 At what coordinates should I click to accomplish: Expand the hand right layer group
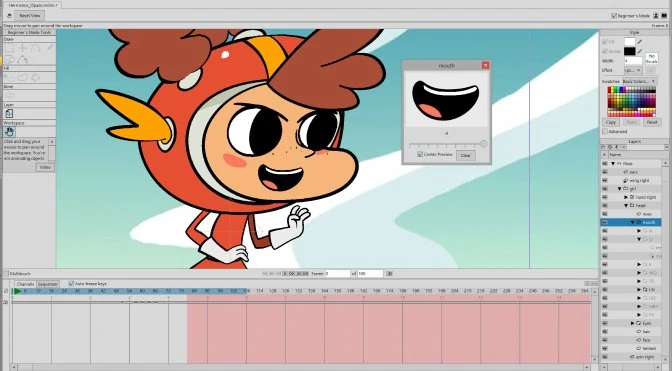(626, 197)
